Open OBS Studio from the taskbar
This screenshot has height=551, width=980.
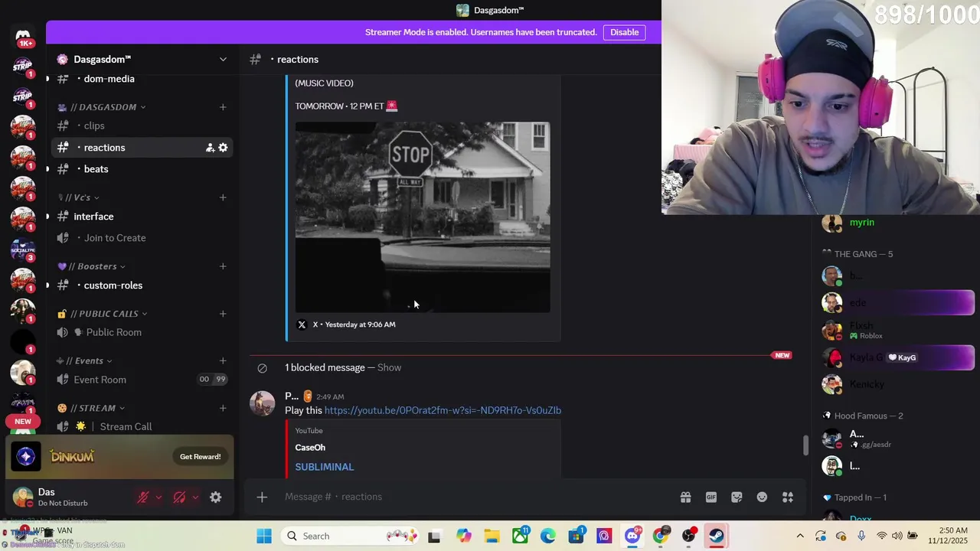[x=689, y=536]
